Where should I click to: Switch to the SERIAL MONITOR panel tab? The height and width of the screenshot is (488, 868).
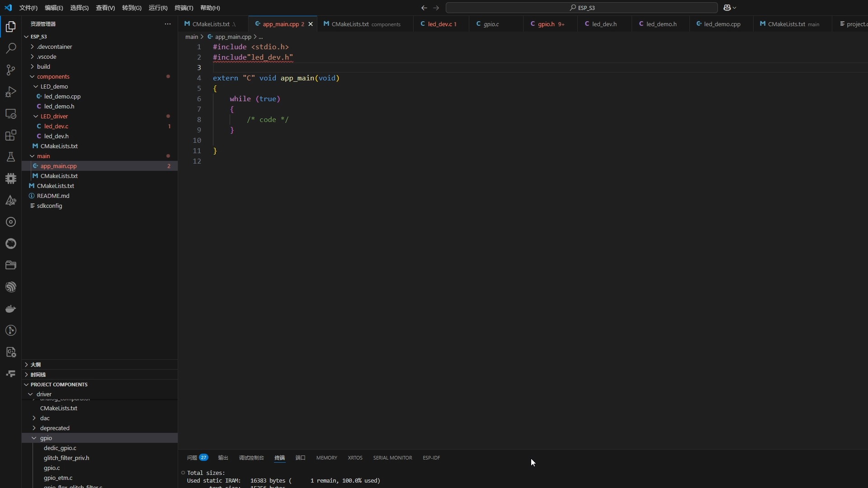click(392, 458)
